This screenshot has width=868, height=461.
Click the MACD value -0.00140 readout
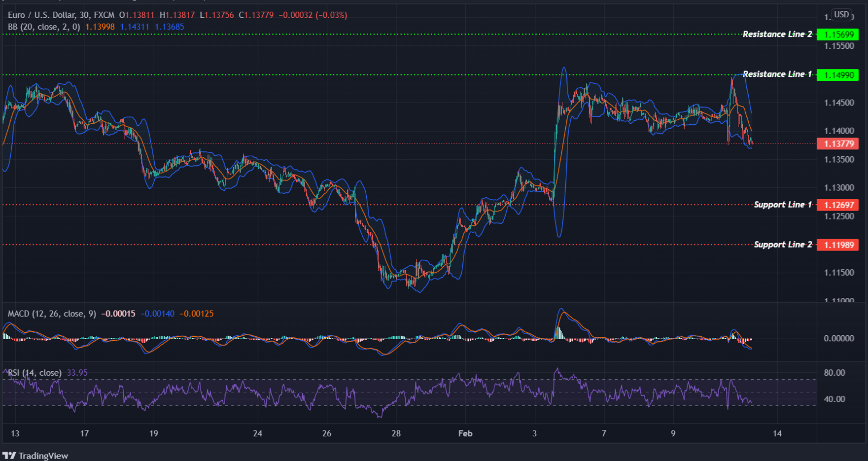click(157, 313)
